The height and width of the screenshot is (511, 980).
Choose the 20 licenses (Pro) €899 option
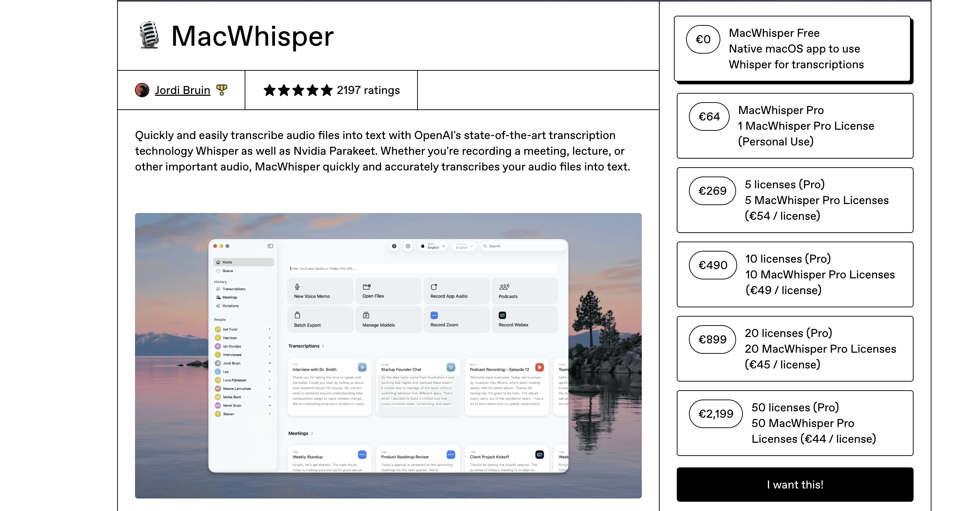(x=795, y=348)
